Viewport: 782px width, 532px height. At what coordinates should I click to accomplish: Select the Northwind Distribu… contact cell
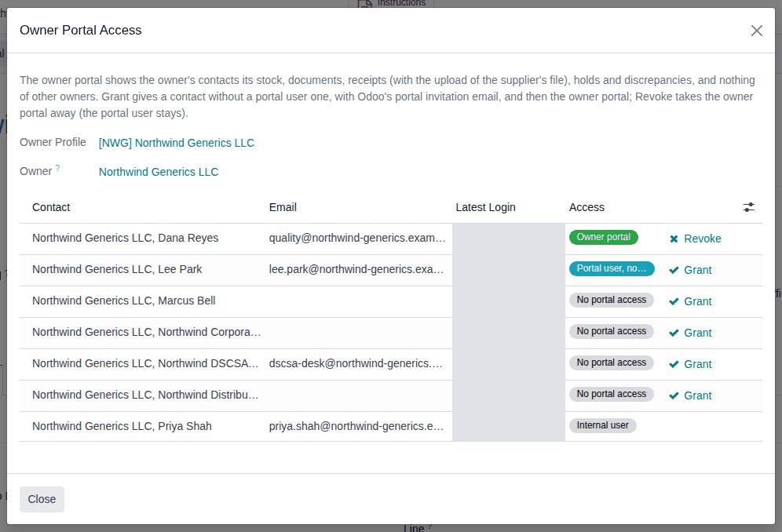(143, 395)
